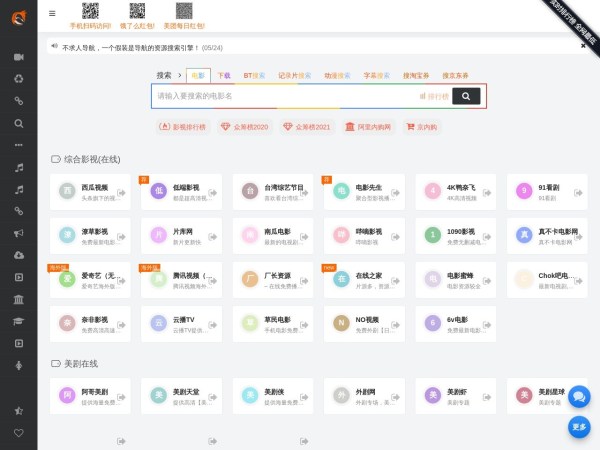Open the 京内购 cart button
This screenshot has width=600, height=450.
coord(422,127)
